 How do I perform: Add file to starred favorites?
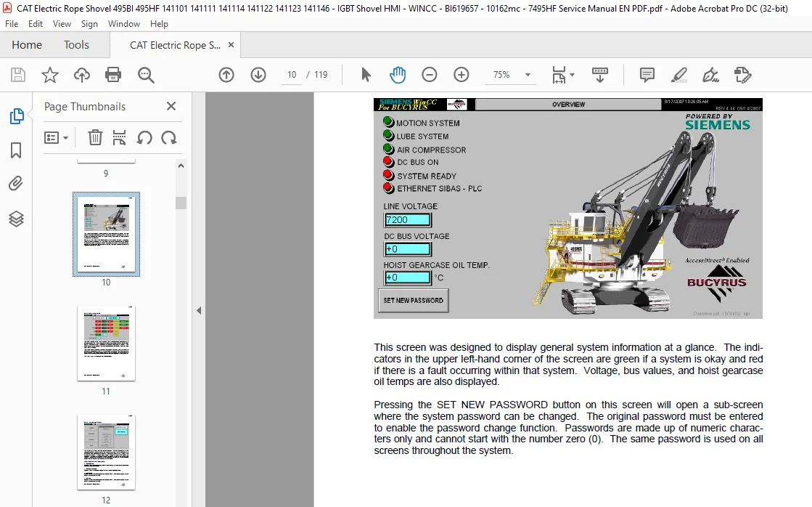click(50, 75)
